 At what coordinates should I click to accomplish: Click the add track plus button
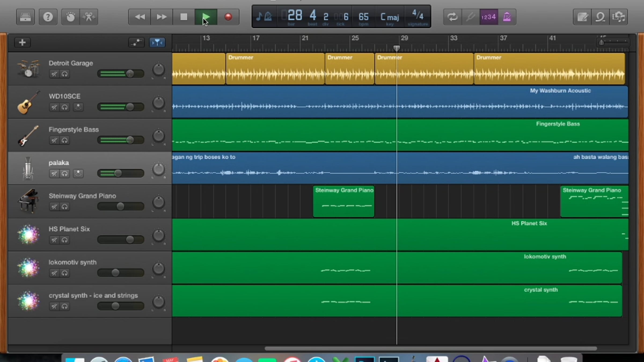(22, 42)
